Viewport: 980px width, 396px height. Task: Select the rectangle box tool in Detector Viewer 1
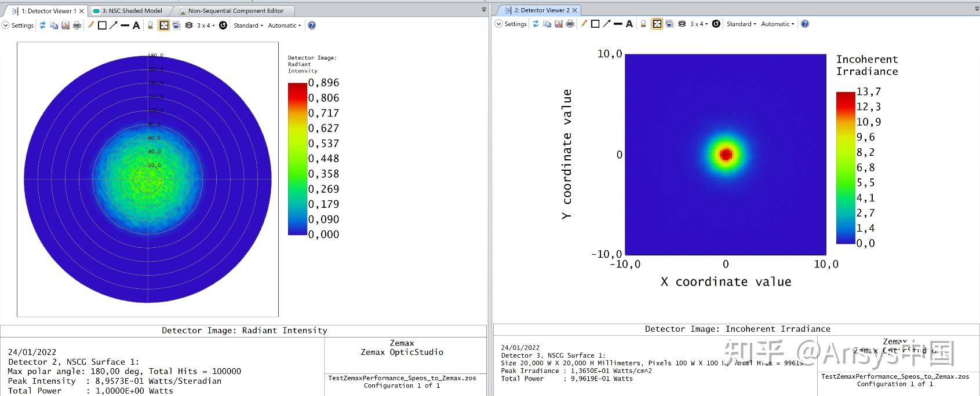pyautogui.click(x=102, y=25)
